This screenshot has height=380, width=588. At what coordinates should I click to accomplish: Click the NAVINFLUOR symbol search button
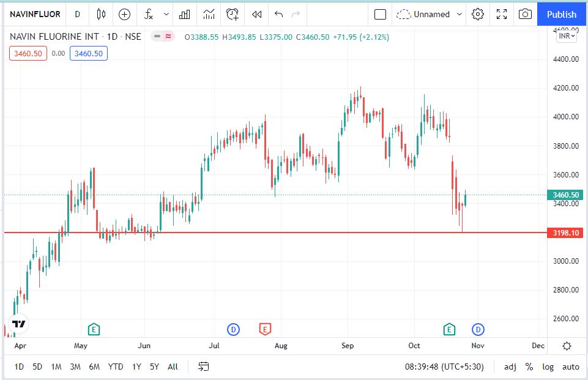[x=35, y=14]
